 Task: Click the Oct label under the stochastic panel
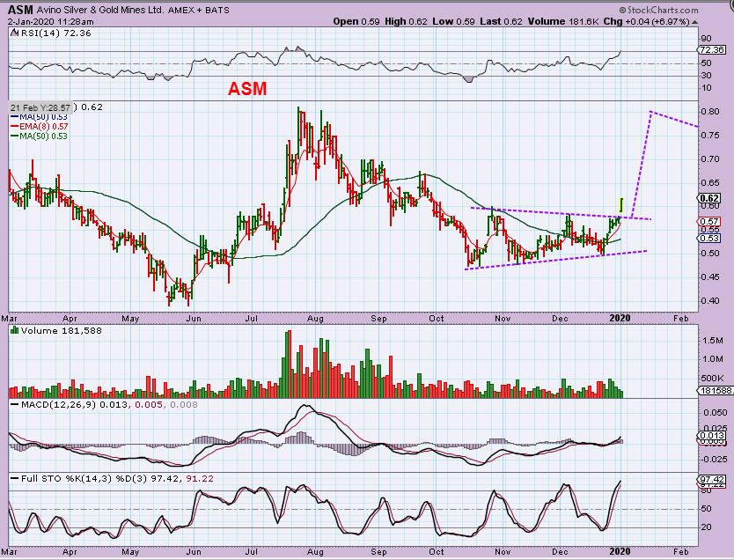coord(437,552)
